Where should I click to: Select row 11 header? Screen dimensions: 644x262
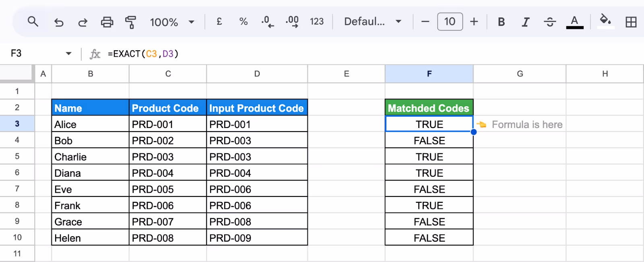(x=17, y=254)
